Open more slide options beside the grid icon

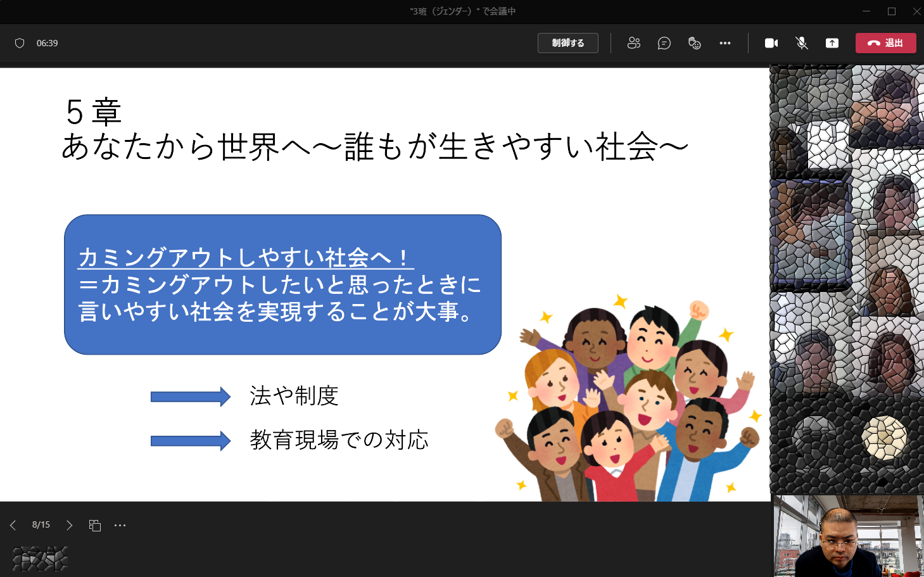tap(120, 525)
